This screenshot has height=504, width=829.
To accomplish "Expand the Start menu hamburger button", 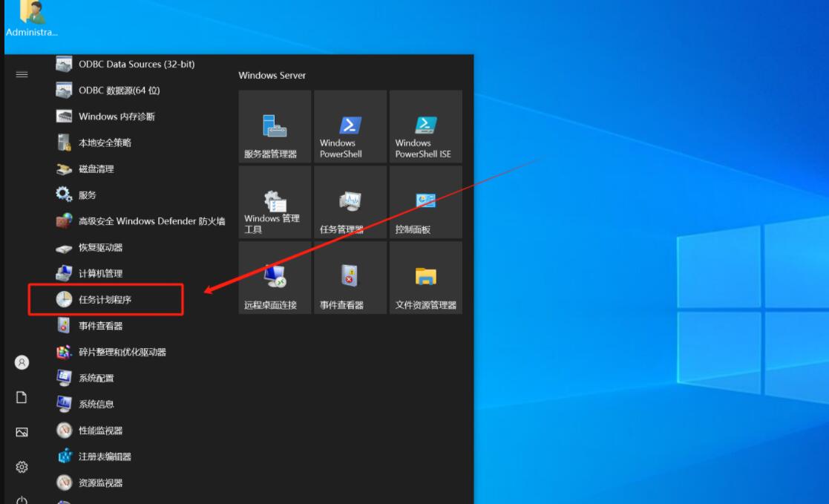I will click(x=22, y=74).
